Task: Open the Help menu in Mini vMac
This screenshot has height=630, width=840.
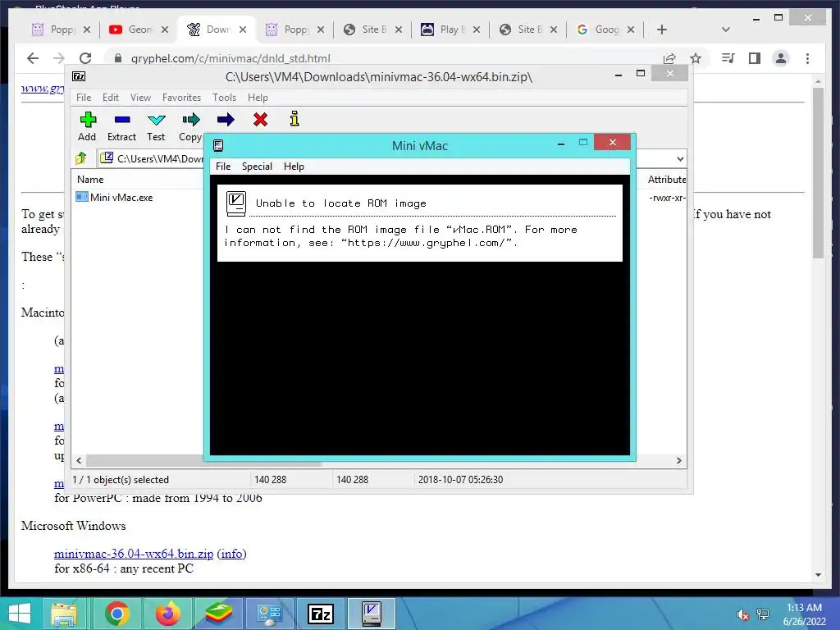Action: point(294,167)
